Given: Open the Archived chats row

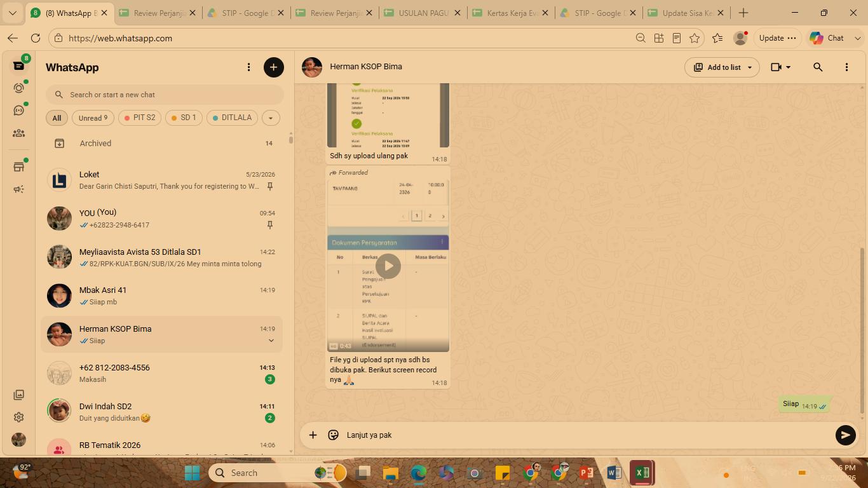Looking at the screenshot, I should point(161,144).
